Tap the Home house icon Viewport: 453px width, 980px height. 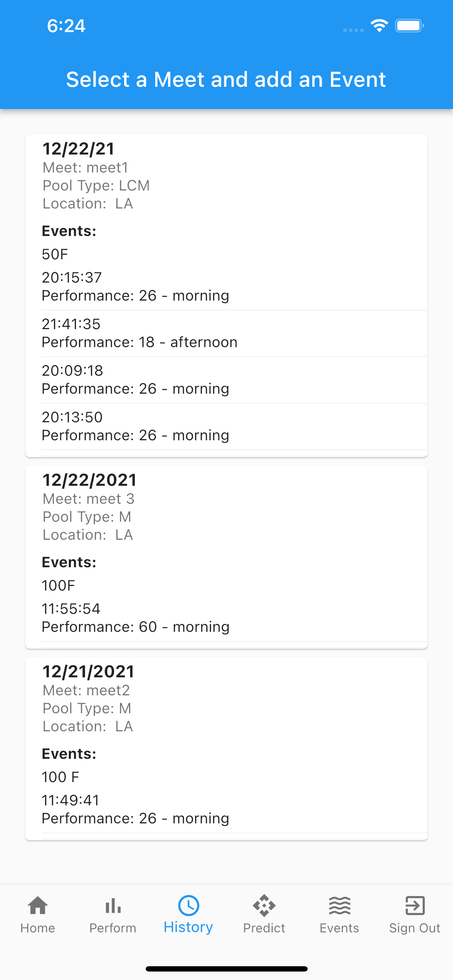coord(38,906)
